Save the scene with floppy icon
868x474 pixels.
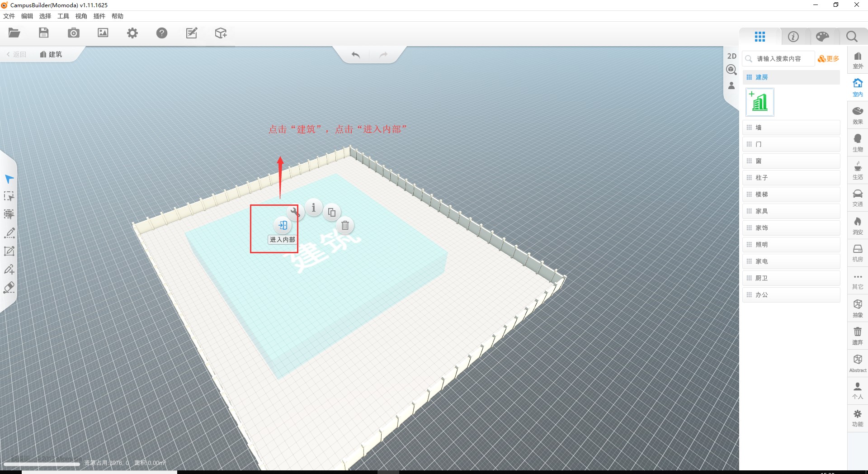click(44, 33)
